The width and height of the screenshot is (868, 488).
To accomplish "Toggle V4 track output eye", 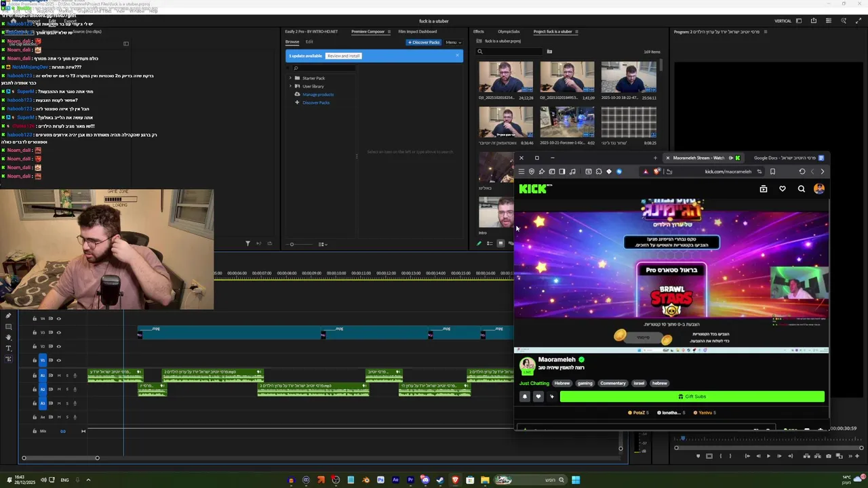I will click(59, 319).
